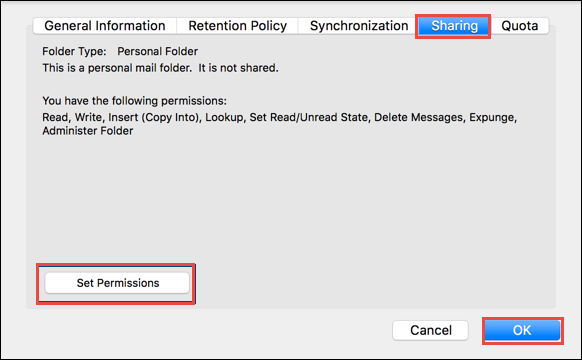Switch to the General Information tab

[105, 26]
